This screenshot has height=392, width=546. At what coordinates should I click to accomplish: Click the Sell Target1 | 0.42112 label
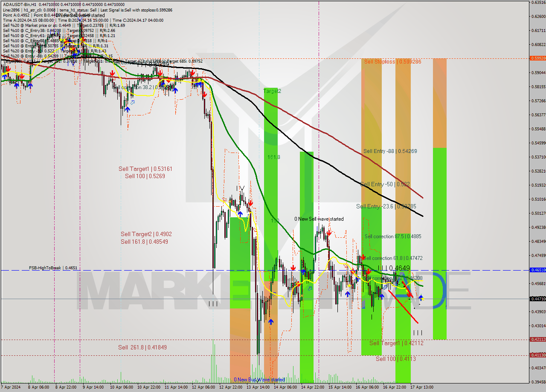(x=396, y=343)
